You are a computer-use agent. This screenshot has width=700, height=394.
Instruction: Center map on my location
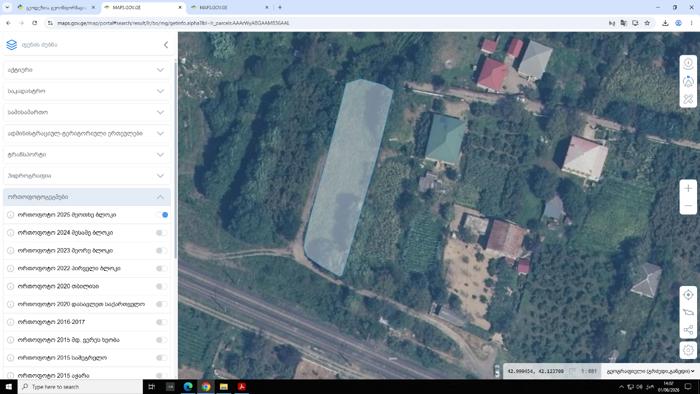688,295
